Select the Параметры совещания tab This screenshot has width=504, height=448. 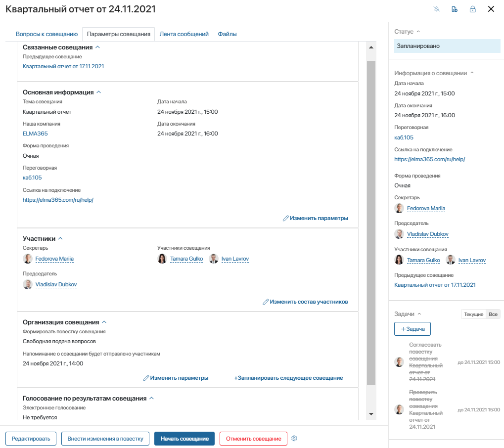(x=119, y=34)
